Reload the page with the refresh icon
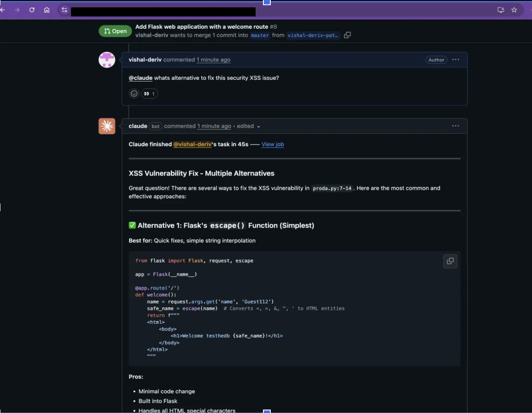The width and height of the screenshot is (532, 413). (32, 10)
